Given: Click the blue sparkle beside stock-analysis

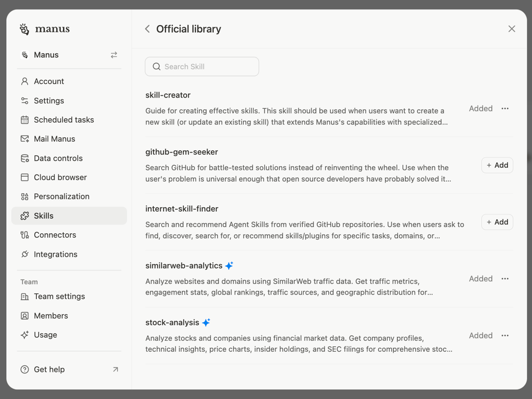Looking at the screenshot, I should (206, 322).
